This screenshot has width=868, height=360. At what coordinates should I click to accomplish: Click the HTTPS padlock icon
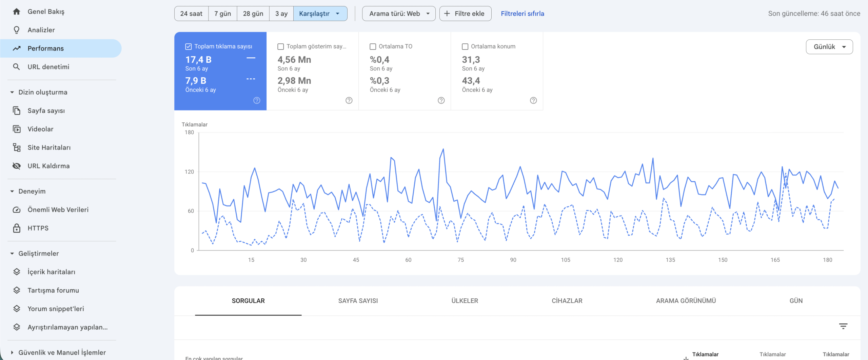coord(16,228)
